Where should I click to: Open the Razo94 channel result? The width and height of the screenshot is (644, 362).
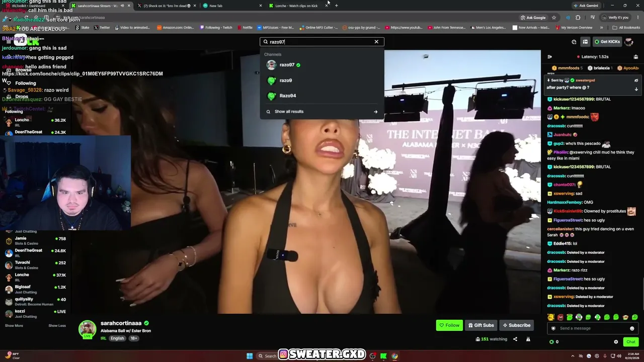[322, 96]
